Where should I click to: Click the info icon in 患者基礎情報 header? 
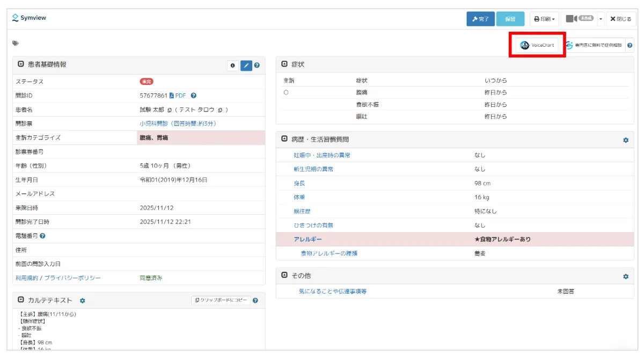[x=233, y=66]
